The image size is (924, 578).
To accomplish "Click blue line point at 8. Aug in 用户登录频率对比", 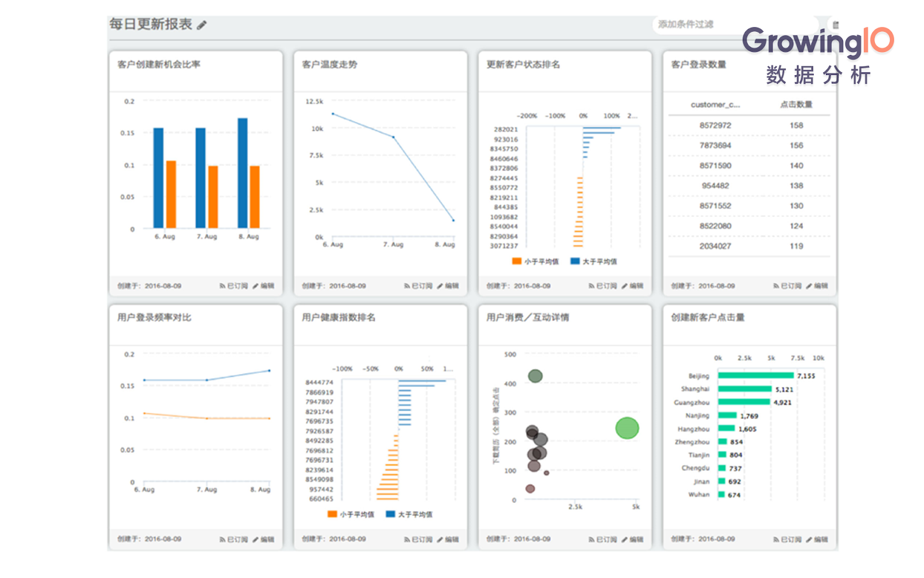I will (x=269, y=370).
